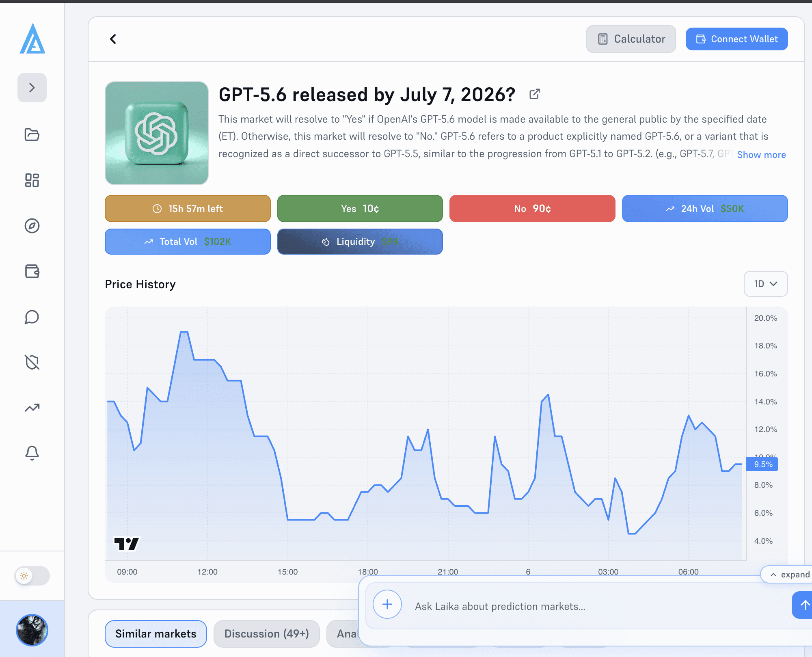
Task: Open the Calculator
Action: tap(631, 39)
